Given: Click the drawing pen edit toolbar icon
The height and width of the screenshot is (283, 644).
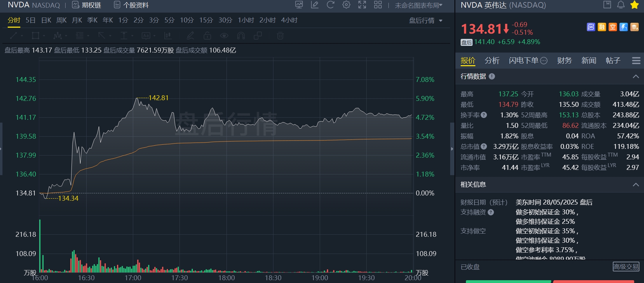Looking at the screenshot, I should pos(190,36).
